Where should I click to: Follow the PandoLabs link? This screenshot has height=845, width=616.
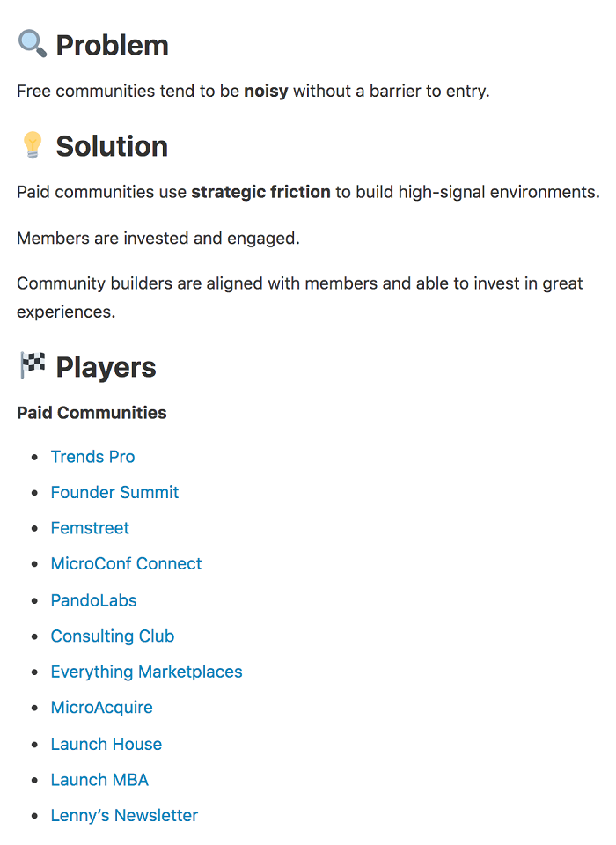pos(94,600)
